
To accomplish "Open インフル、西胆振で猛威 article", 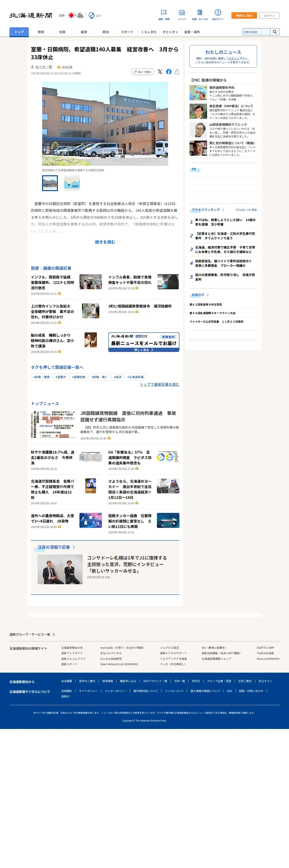I will 52,282.
